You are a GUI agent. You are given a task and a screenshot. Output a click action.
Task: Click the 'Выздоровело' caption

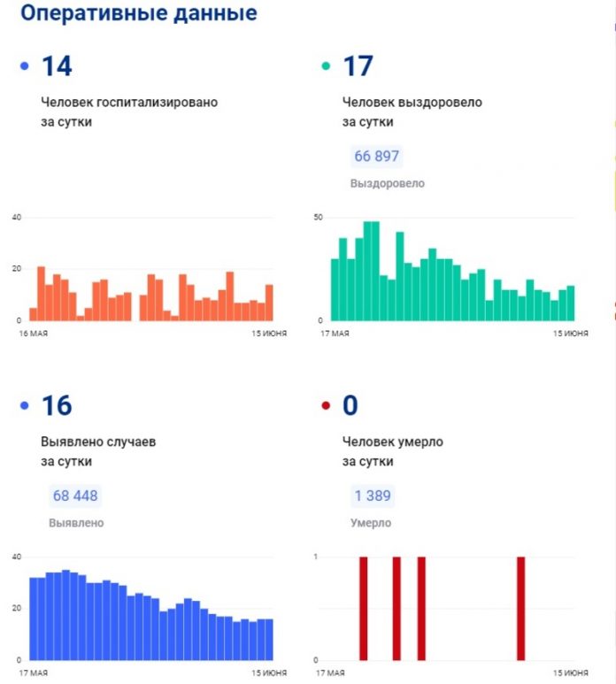tap(388, 183)
